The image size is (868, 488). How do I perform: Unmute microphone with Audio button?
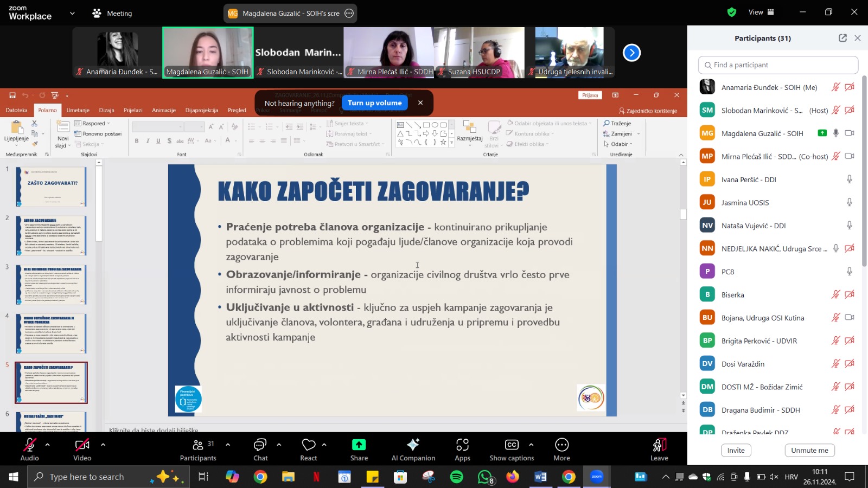pos(30,450)
